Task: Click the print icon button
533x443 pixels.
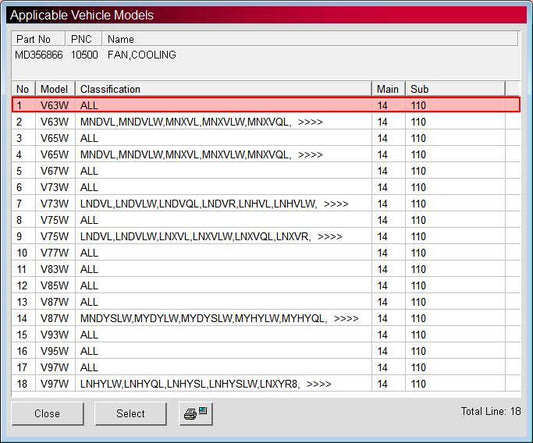Action: (196, 414)
